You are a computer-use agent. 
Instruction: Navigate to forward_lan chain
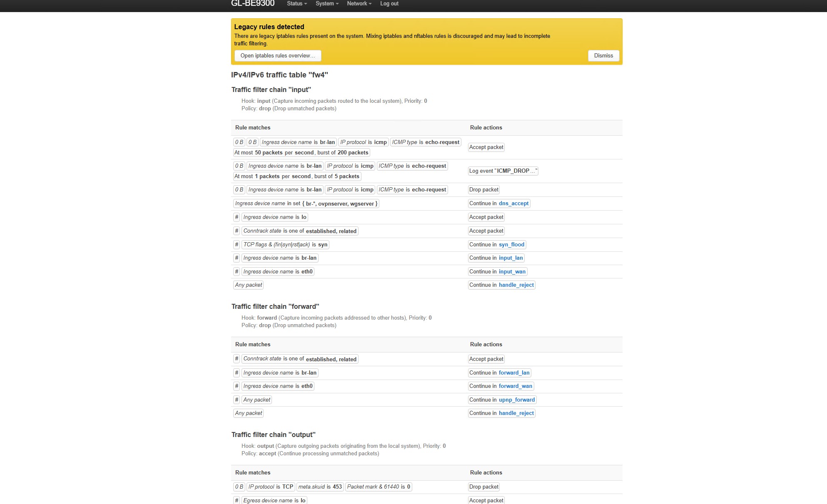point(514,373)
